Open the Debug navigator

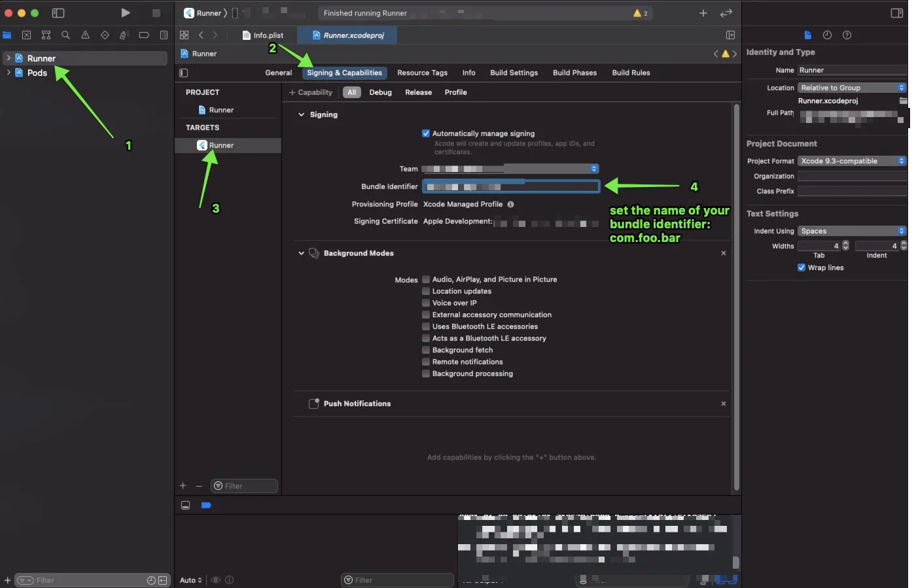tap(124, 35)
